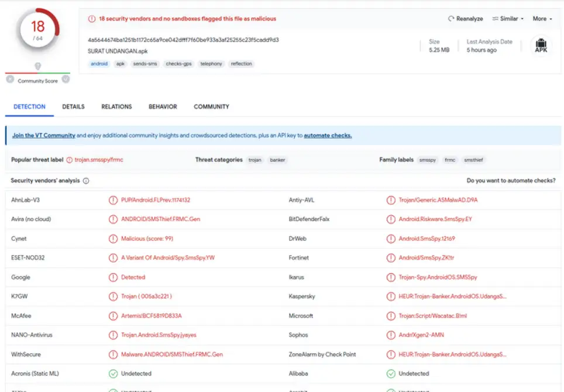Click the 5.25 MB size value
This screenshot has height=392, width=564.
[439, 50]
